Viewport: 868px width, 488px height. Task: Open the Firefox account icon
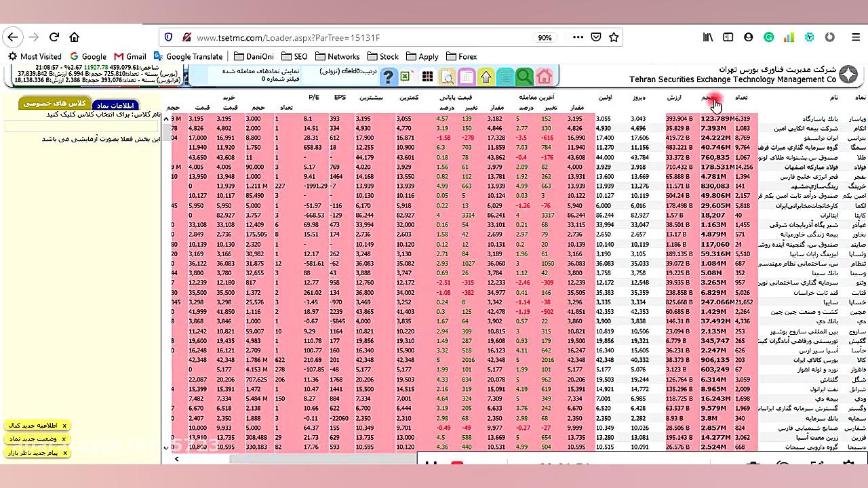pyautogui.click(x=748, y=37)
